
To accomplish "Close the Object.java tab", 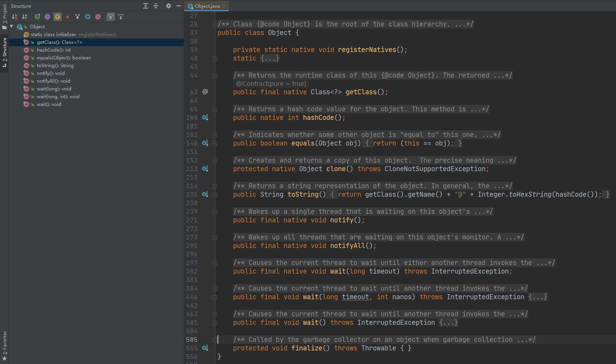I will (x=224, y=6).
